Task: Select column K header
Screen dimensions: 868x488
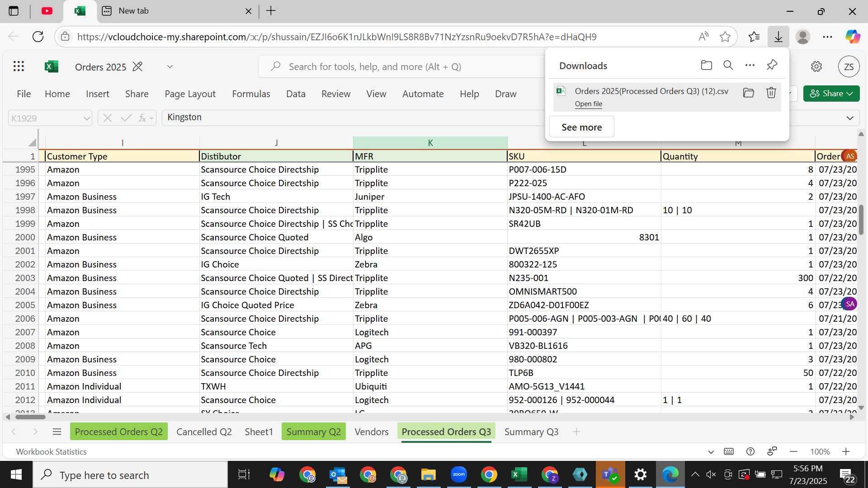Action: point(430,142)
